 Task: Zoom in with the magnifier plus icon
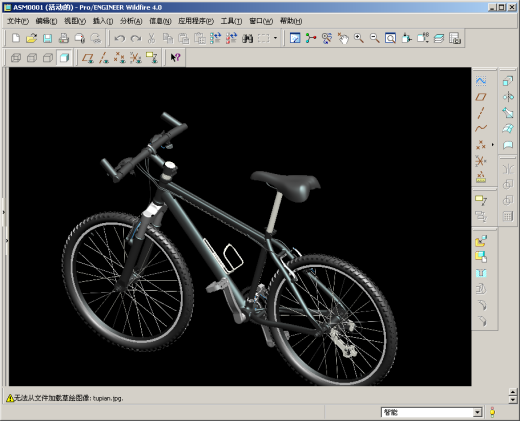(x=359, y=38)
